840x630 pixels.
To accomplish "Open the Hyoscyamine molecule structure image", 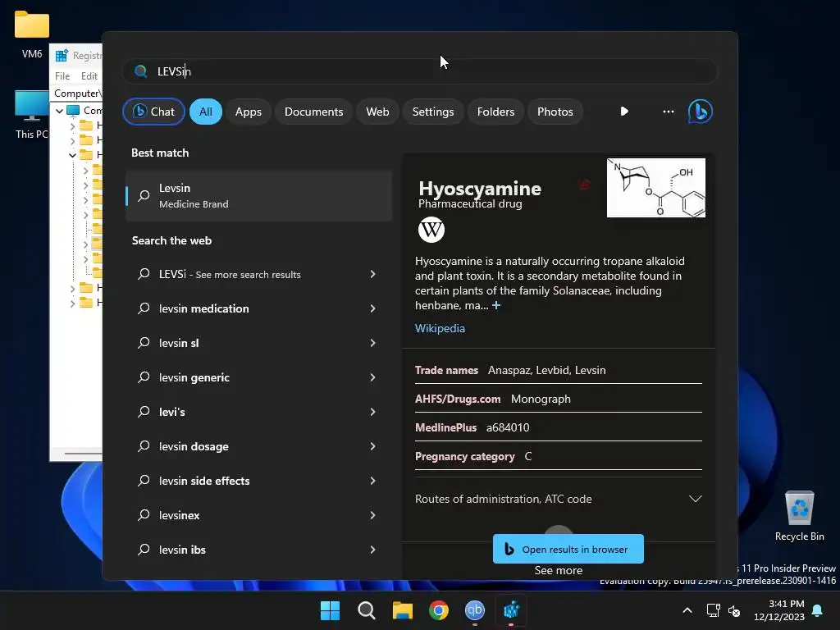I will (655, 188).
